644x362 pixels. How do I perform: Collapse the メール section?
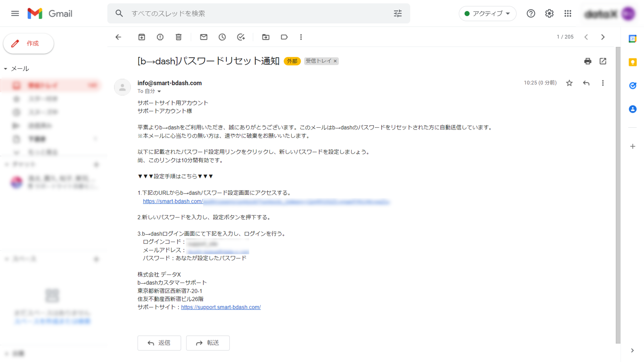click(5, 69)
